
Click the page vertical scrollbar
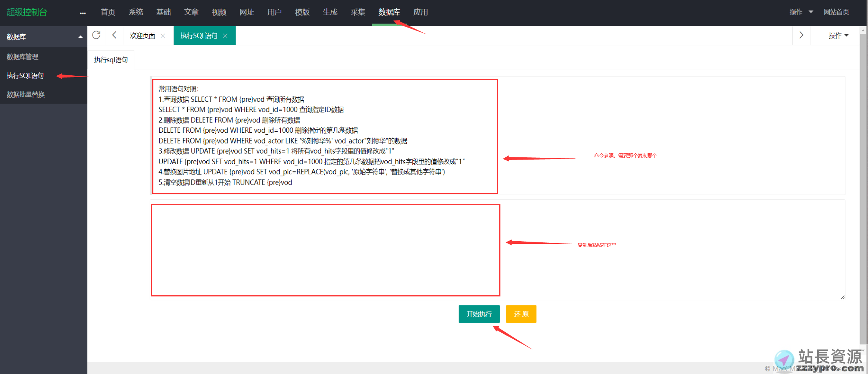pos(863,186)
